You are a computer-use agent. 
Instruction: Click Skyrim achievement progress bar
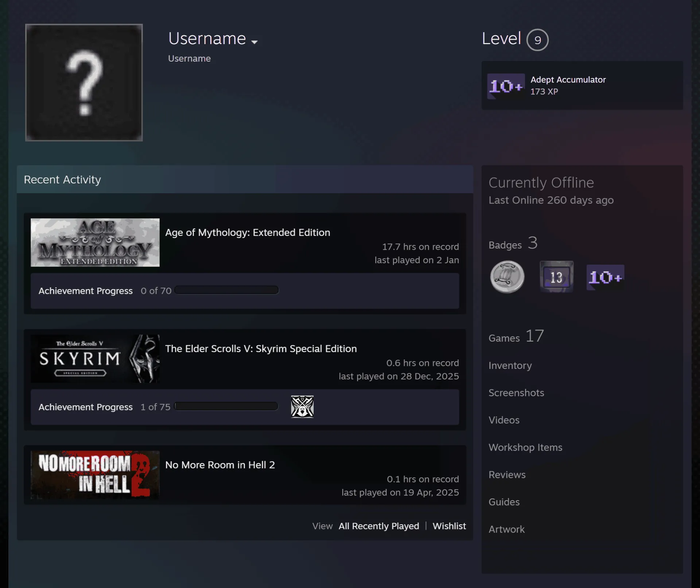[x=226, y=406]
